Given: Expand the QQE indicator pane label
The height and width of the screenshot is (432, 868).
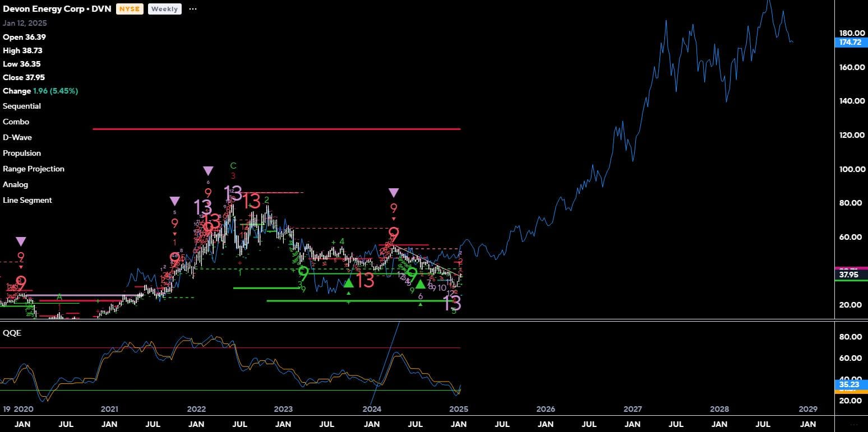Looking at the screenshot, I should click(11, 333).
